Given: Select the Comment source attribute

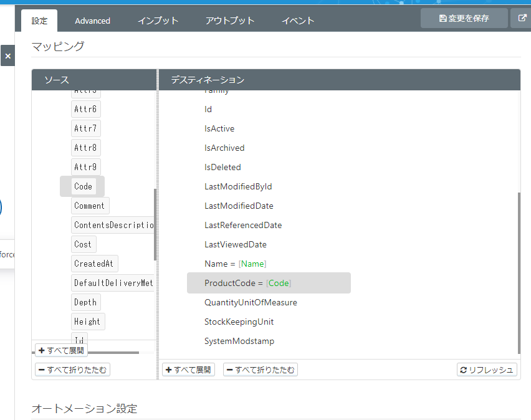Looking at the screenshot, I should 90,205.
